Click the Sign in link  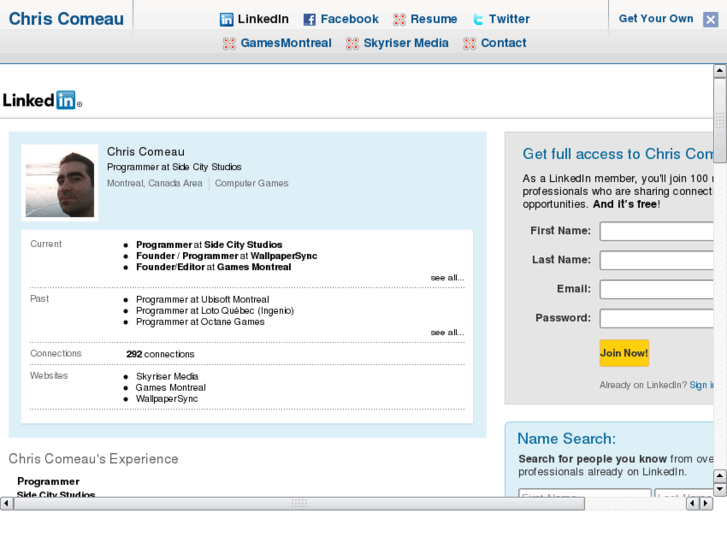tap(701, 385)
